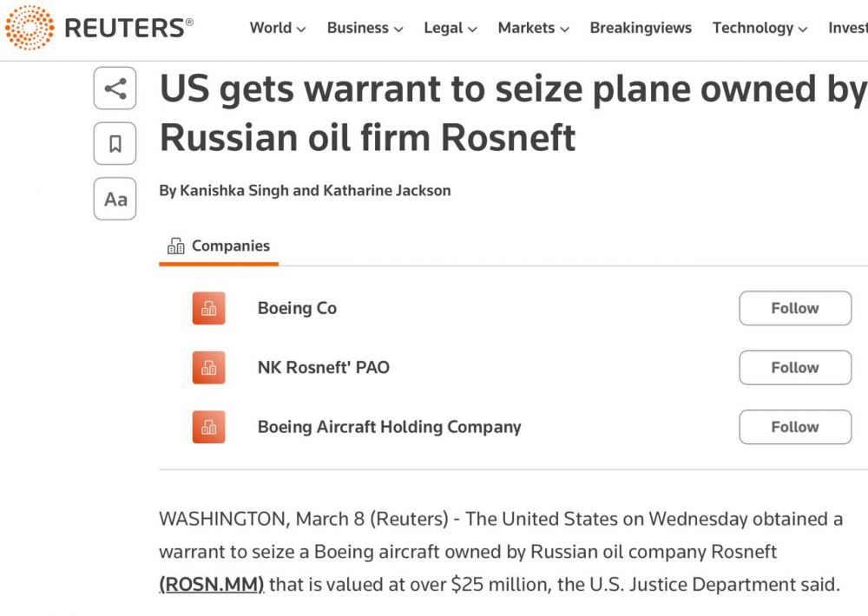Open the Aa text size control

tap(115, 200)
